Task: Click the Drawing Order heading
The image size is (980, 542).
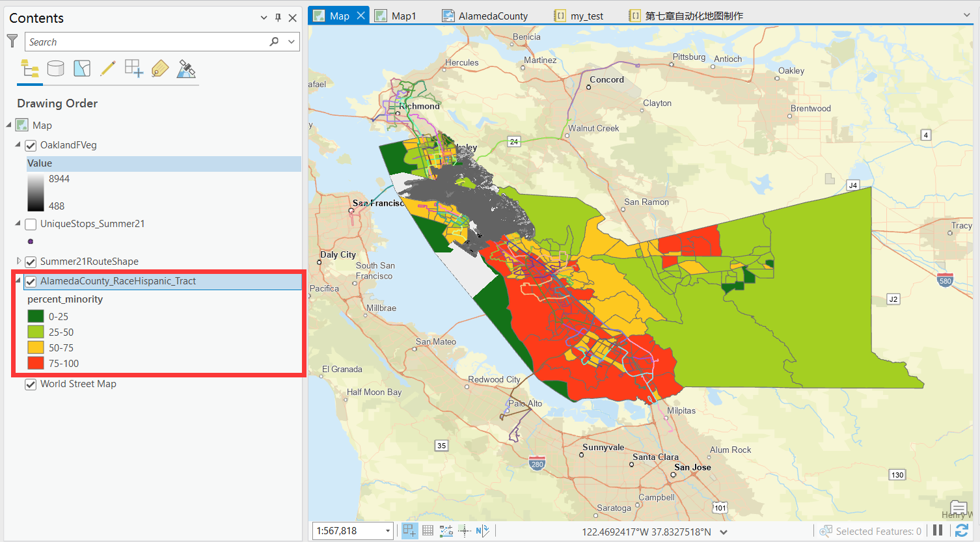Action: click(x=57, y=103)
